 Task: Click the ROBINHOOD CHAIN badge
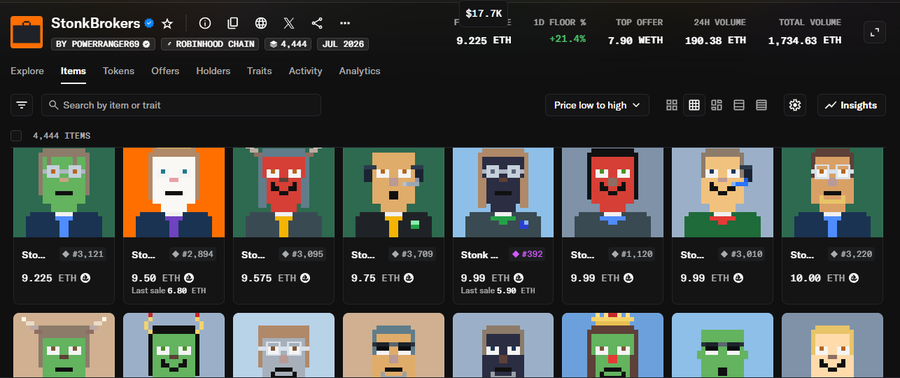pyautogui.click(x=210, y=44)
